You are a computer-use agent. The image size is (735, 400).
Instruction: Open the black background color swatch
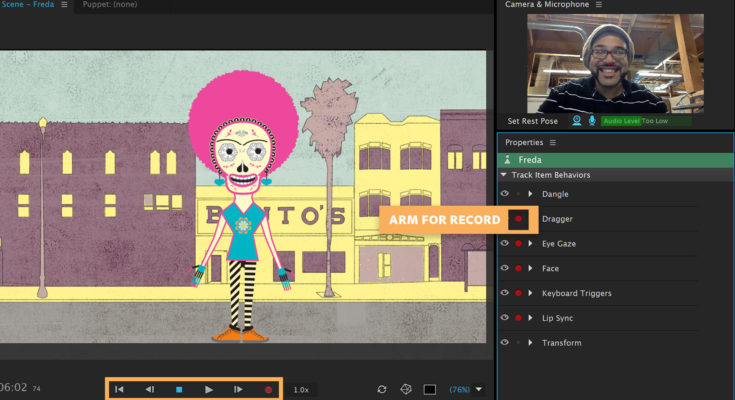point(430,389)
